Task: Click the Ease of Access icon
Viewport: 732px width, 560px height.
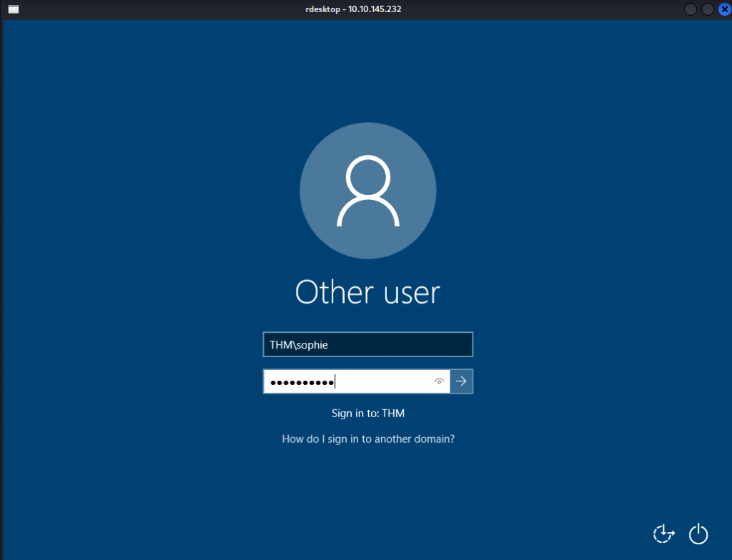Action: (x=664, y=534)
